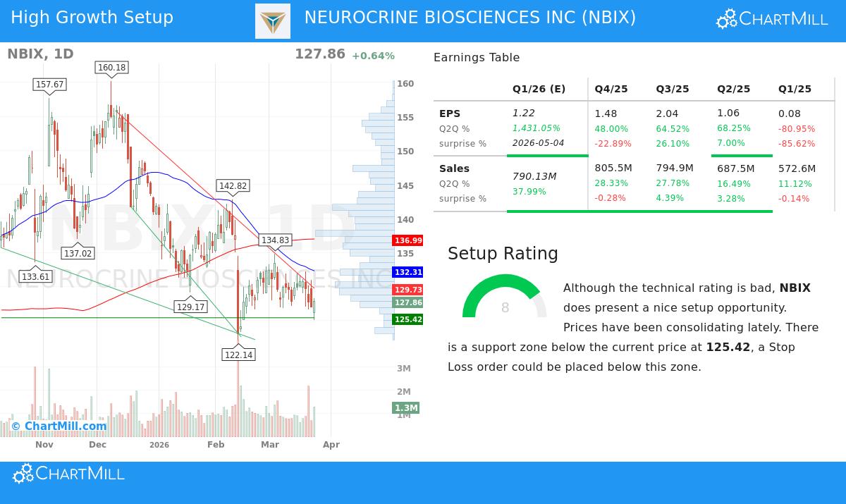This screenshot has width=846, height=504.
Task: Click the Q4/25 EPS value 1.48
Action: click(x=606, y=113)
